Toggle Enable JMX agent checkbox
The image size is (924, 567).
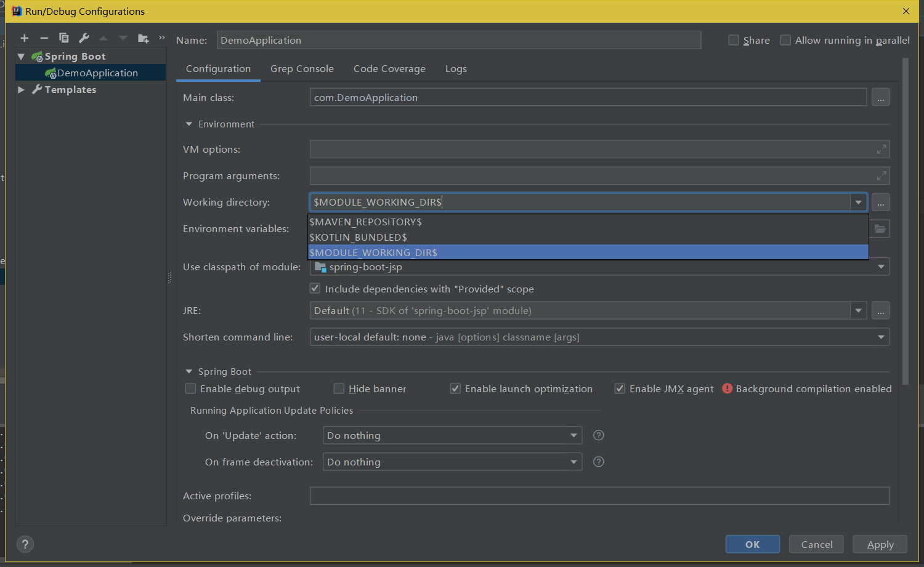tap(620, 388)
